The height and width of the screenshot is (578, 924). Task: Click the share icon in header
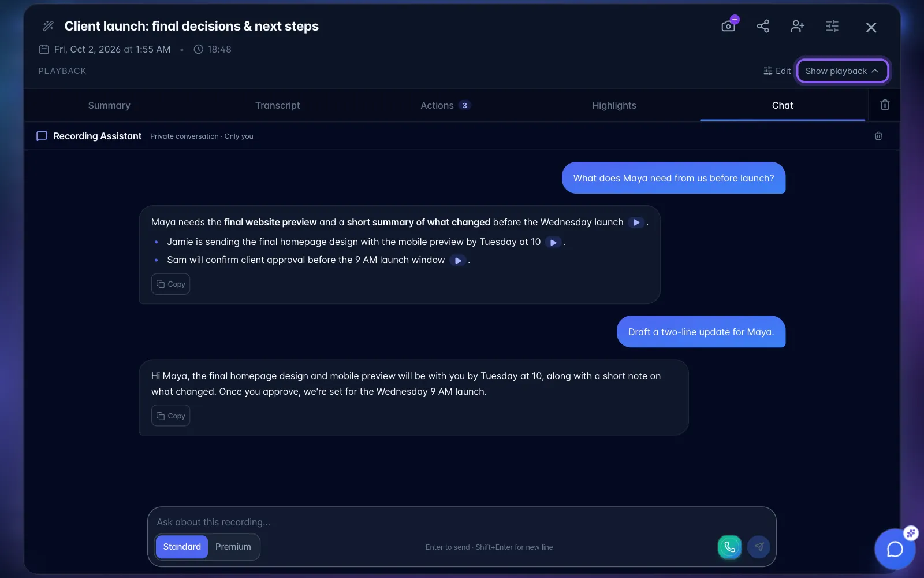pos(763,26)
